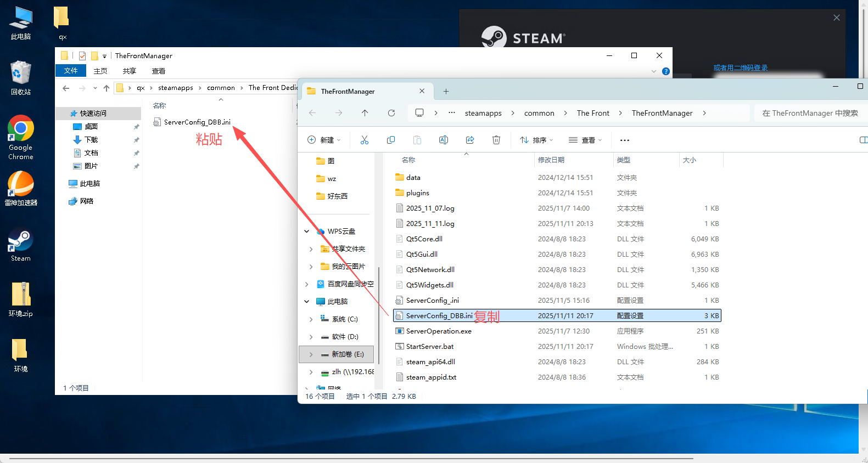Viewport: 868px width, 463px height.
Task: Open the 查看 view dropdown
Action: (x=585, y=140)
